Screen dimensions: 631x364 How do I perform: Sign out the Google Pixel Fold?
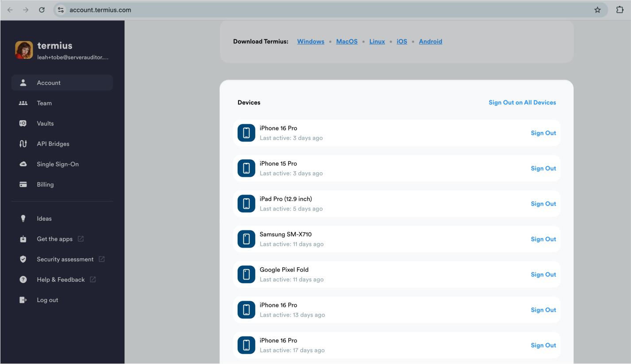(x=543, y=275)
